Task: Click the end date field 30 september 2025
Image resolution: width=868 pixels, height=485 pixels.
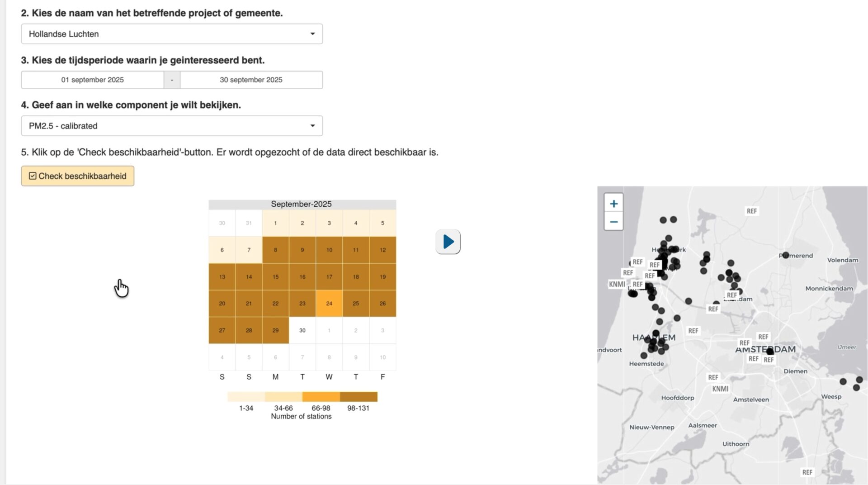Action: click(x=251, y=80)
